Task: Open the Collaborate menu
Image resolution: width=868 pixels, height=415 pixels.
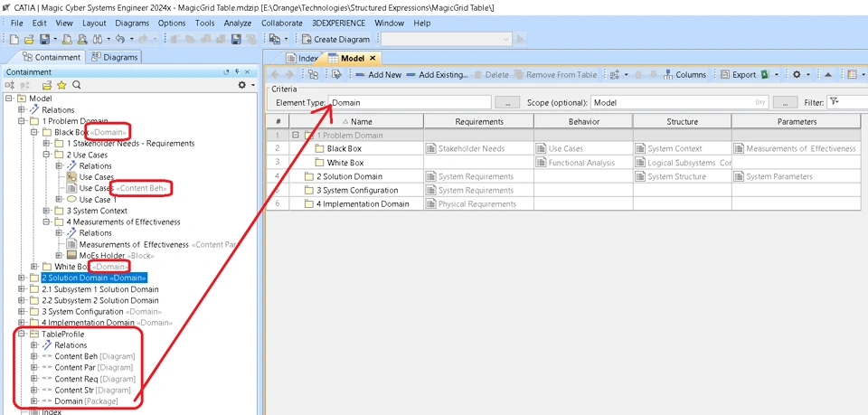Action: tap(282, 24)
